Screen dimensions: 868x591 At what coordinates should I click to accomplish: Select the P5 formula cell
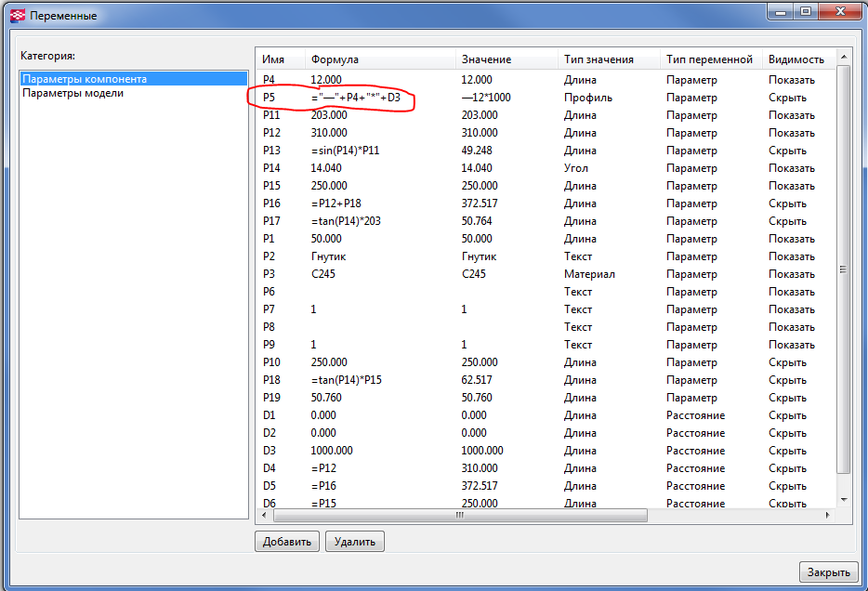356,98
